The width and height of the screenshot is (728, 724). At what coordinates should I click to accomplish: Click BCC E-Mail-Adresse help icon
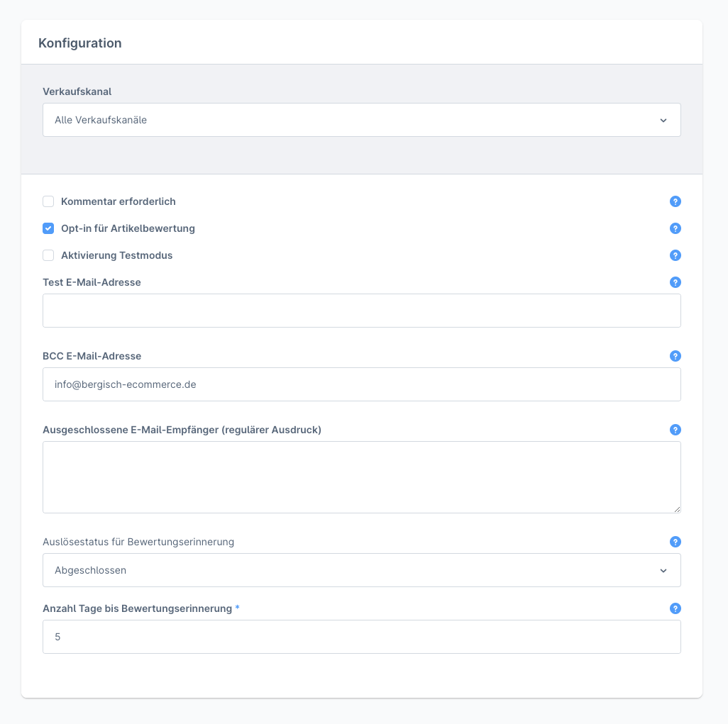[675, 356]
